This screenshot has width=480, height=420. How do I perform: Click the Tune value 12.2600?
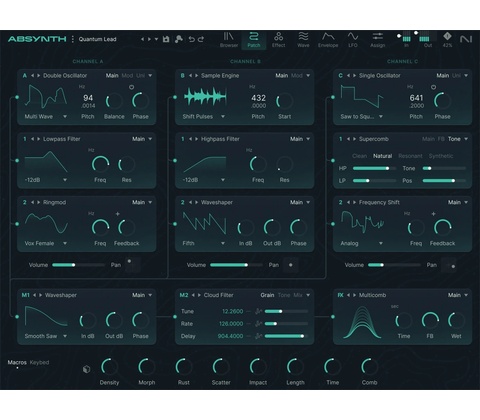click(232, 311)
